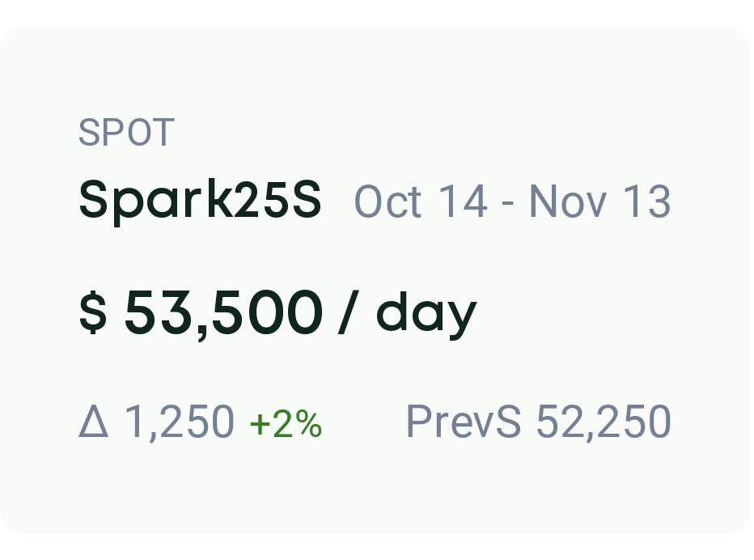Viewport: 754px width, 560px height.
Task: Click the slash before day
Action: click(349, 312)
